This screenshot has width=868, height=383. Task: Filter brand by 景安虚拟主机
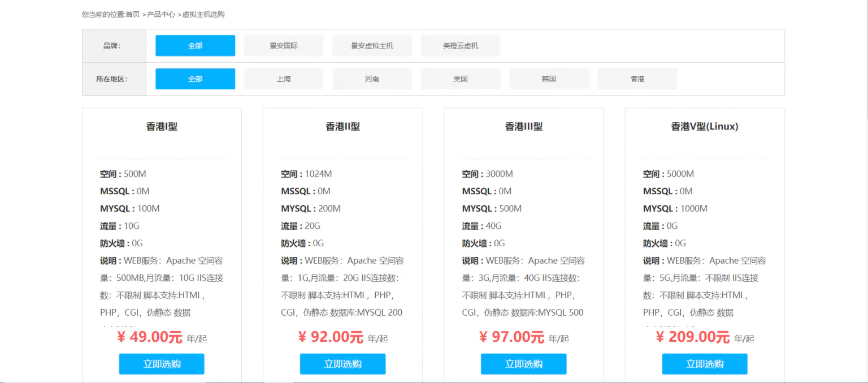coord(372,46)
